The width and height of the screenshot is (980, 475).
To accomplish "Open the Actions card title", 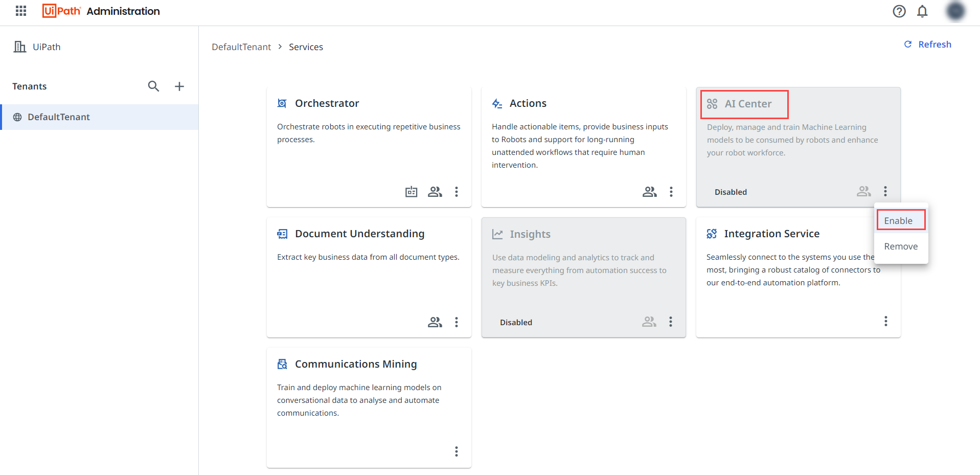I will coord(528,103).
